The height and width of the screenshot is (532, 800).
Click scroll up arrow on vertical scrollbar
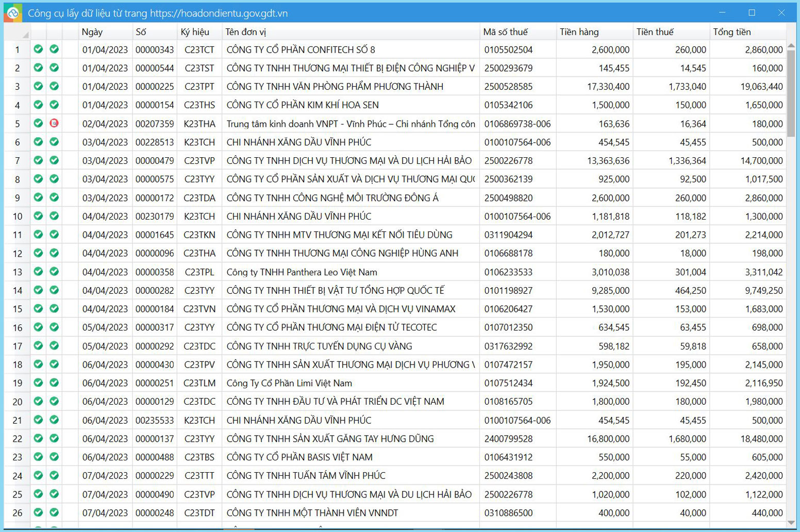pos(791,45)
